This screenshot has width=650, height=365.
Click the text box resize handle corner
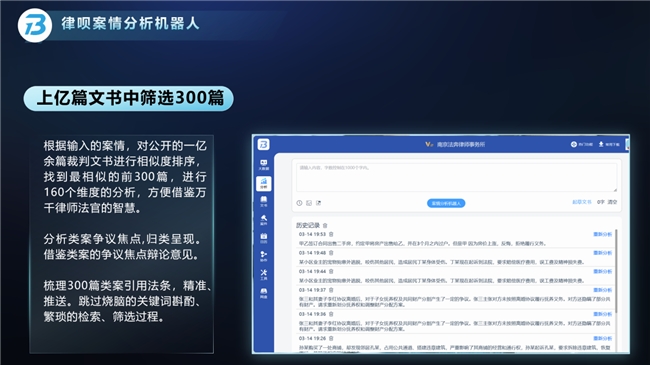pos(615,190)
